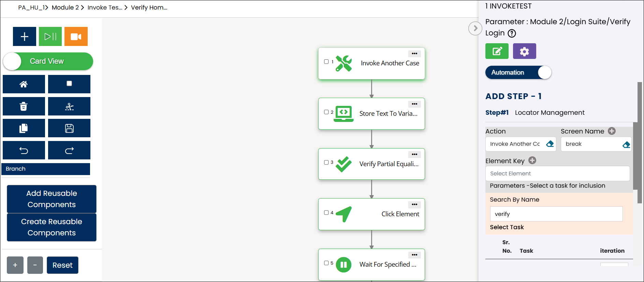
Task: Start recording with the orange camera button
Action: [76, 36]
